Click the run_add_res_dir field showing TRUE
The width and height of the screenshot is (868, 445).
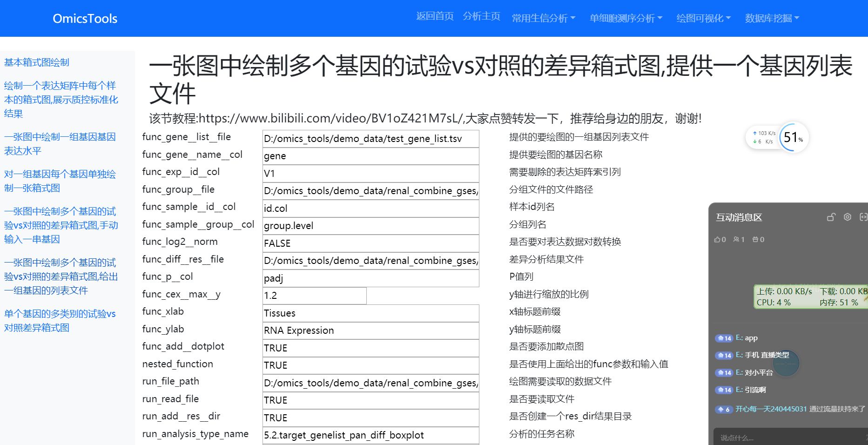(x=371, y=418)
